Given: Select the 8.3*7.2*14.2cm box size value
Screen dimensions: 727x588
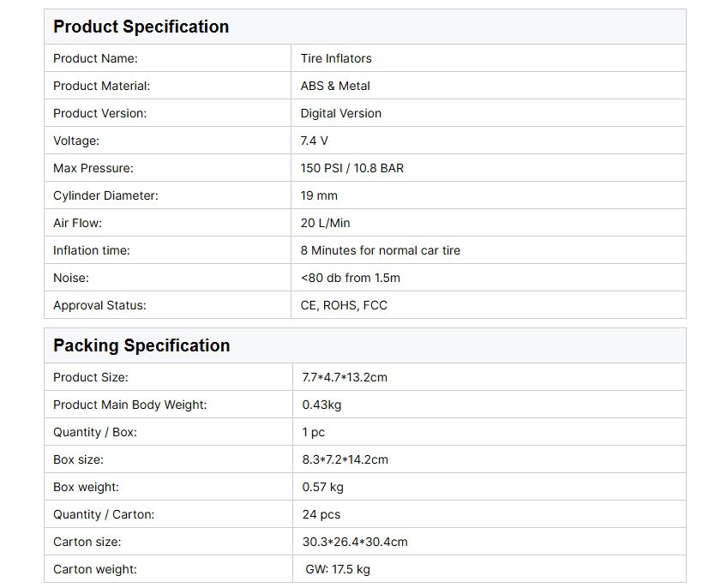Looking at the screenshot, I should click(345, 459).
